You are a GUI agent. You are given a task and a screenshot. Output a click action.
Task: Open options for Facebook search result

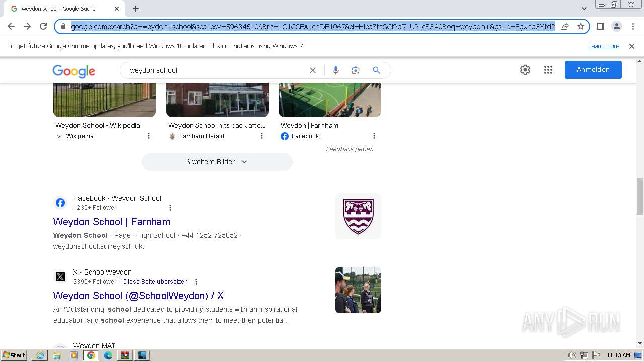click(170, 208)
